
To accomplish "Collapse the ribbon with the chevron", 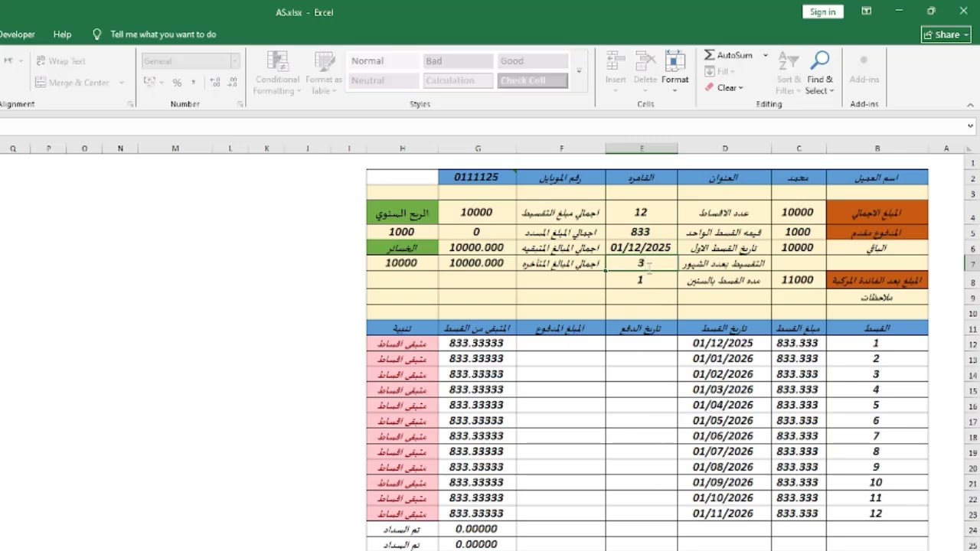I will tap(970, 104).
